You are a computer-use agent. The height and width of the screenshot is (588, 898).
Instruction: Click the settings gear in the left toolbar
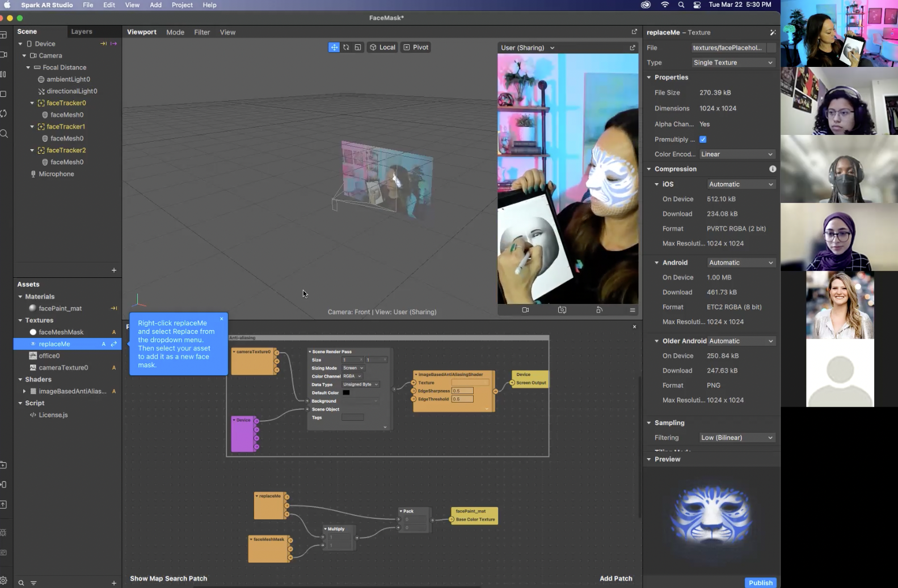click(3, 581)
